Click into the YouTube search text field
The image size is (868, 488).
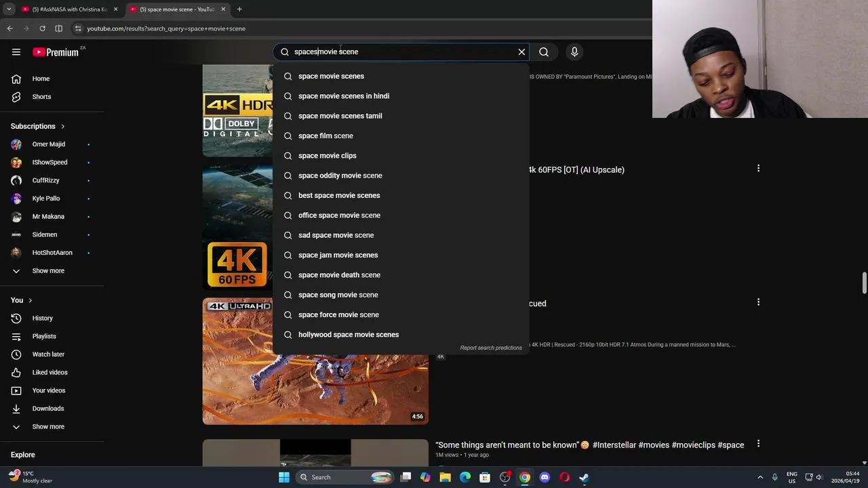[400, 52]
